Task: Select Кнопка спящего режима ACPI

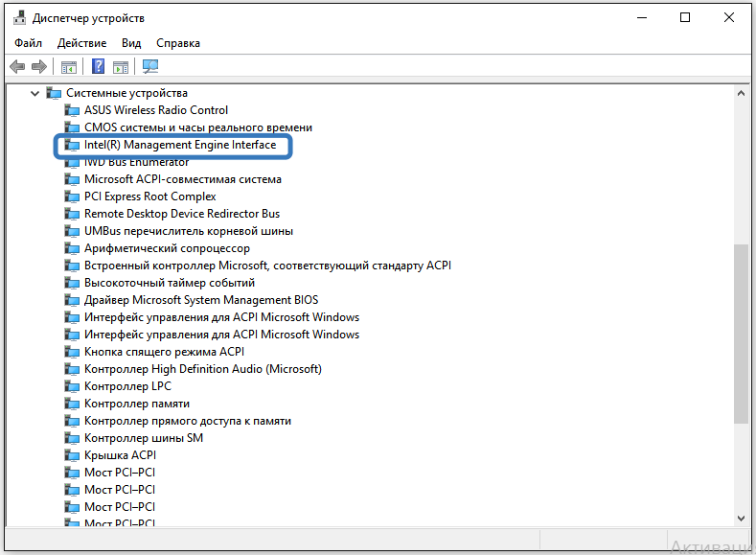Action: pos(165,352)
